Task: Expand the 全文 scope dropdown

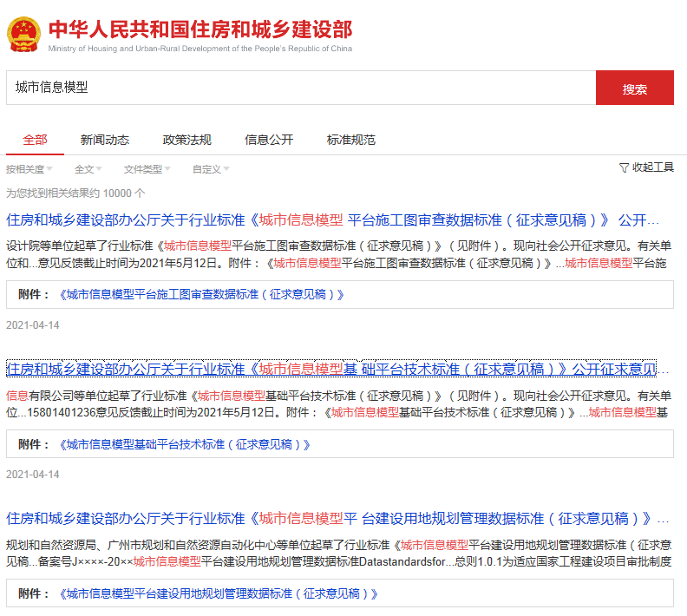Action: tap(88, 169)
